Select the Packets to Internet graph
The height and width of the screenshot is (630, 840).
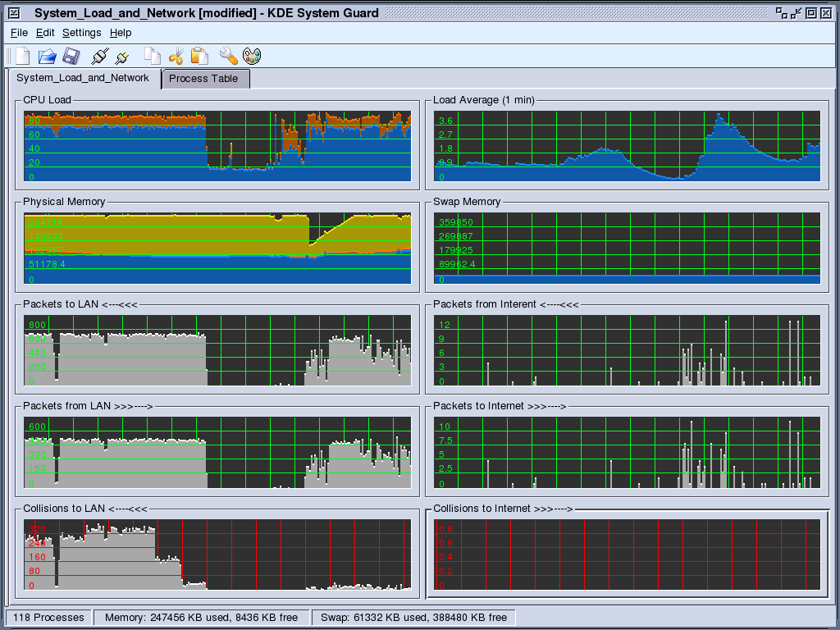click(627, 453)
